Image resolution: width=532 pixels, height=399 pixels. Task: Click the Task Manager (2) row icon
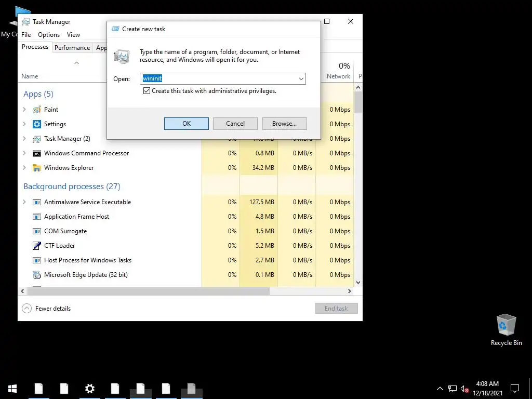[x=37, y=139]
